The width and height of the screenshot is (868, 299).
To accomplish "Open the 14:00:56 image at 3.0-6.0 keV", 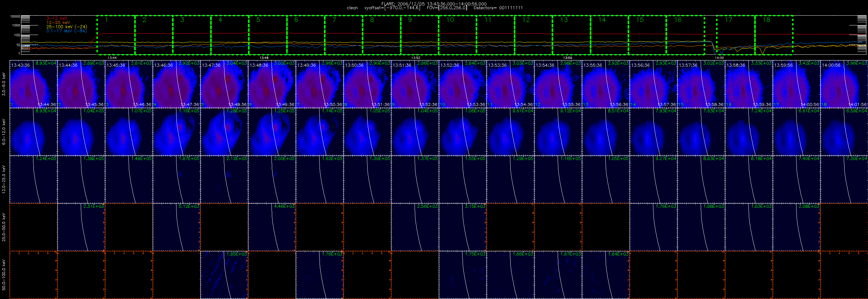I will click(844, 84).
